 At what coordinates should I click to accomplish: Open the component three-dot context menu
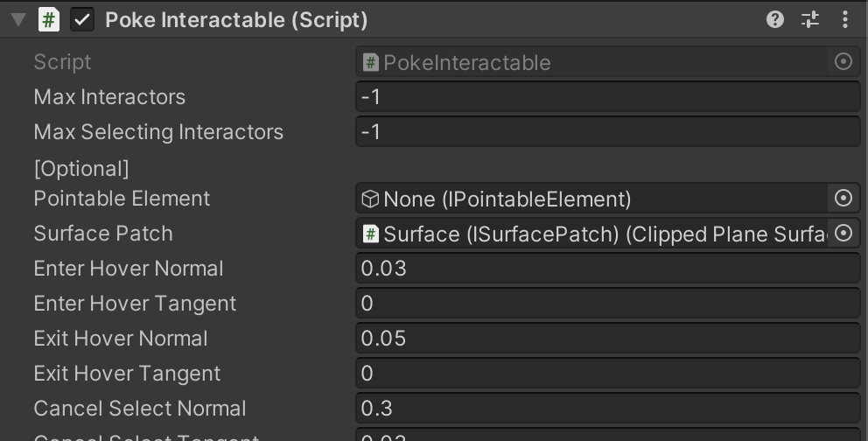(x=844, y=19)
